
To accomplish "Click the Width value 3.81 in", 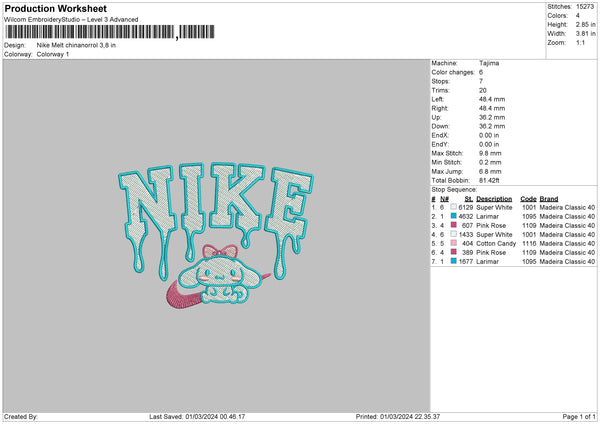I will pyautogui.click(x=586, y=34).
